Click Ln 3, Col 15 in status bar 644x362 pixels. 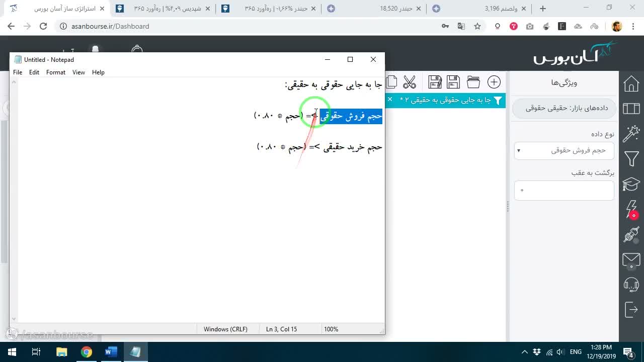281,329
